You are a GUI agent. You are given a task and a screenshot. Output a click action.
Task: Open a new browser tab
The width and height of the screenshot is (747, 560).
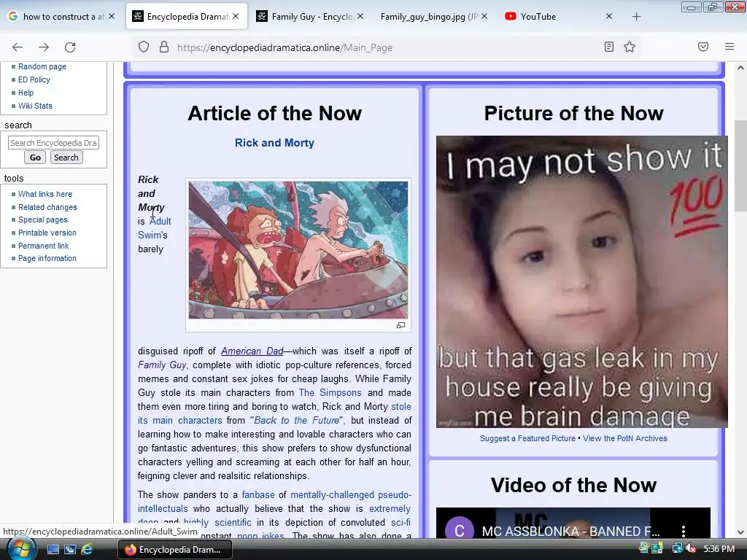[x=636, y=17]
